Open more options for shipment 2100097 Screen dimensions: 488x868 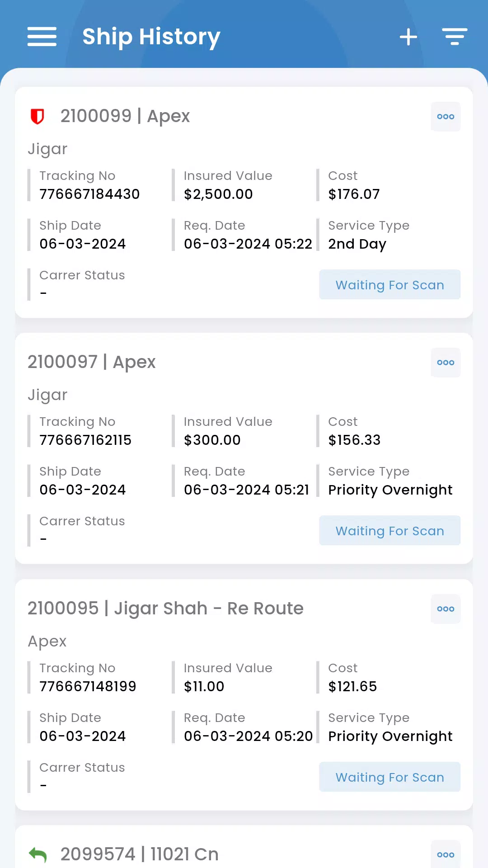coord(446,363)
